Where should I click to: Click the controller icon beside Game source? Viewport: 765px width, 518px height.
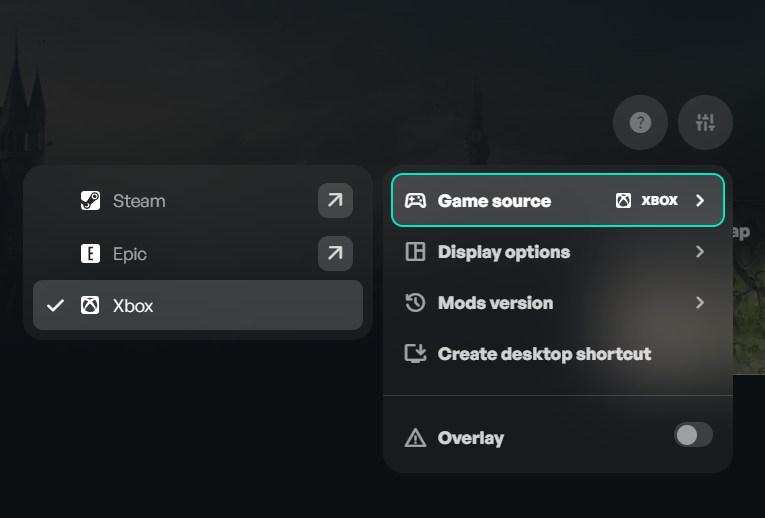click(x=415, y=201)
